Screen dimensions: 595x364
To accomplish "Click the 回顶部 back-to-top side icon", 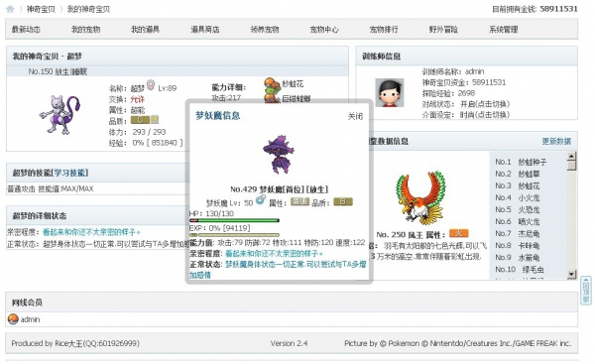I will (586, 291).
